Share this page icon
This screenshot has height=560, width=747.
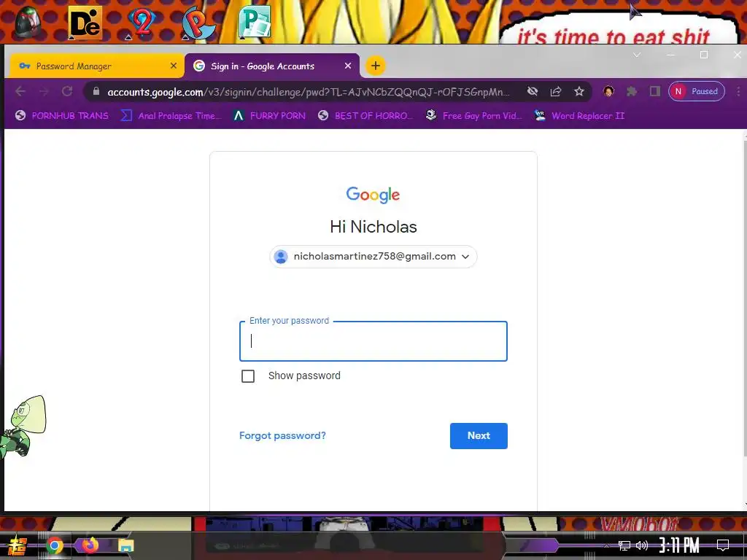click(x=556, y=91)
